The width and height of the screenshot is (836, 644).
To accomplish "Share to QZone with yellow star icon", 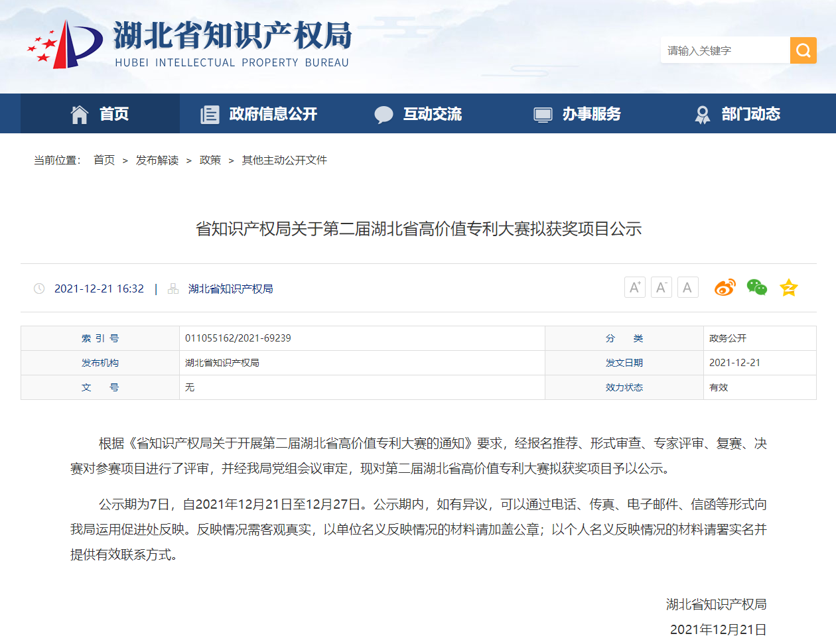I will tap(788, 287).
